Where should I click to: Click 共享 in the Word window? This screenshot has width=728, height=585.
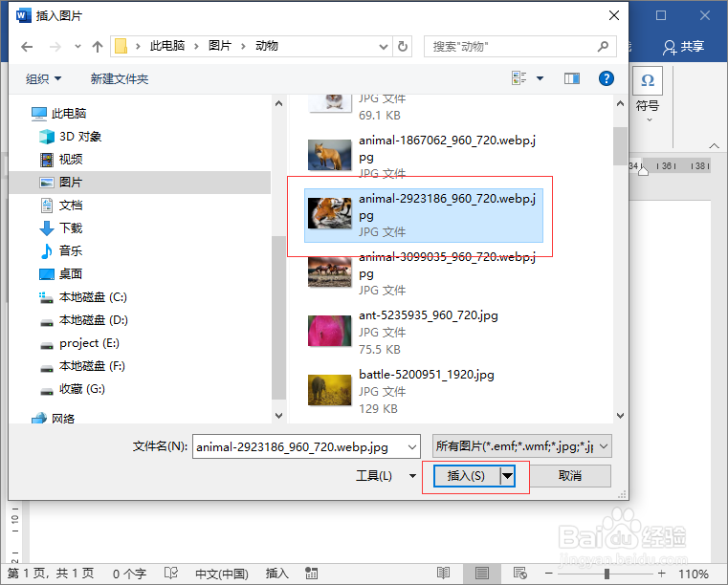click(684, 47)
